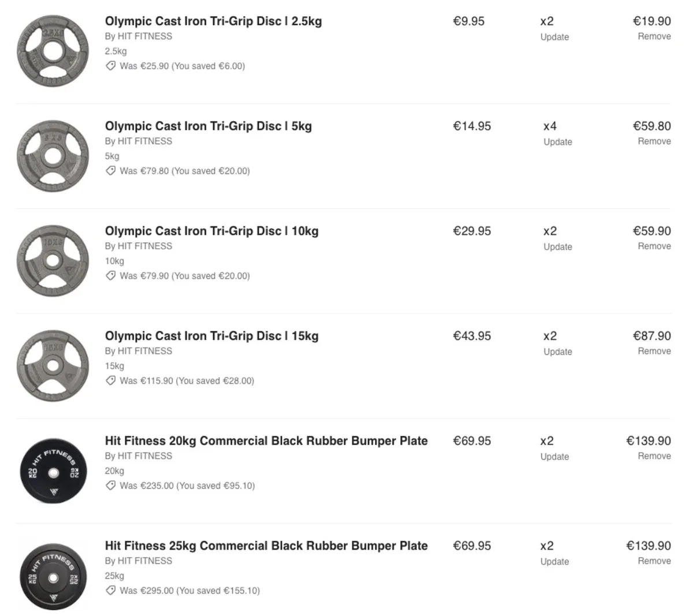Image resolution: width=693 pixels, height=616 pixels.
Task: Update quantity of the 20kg bumper plate
Action: coord(554,457)
